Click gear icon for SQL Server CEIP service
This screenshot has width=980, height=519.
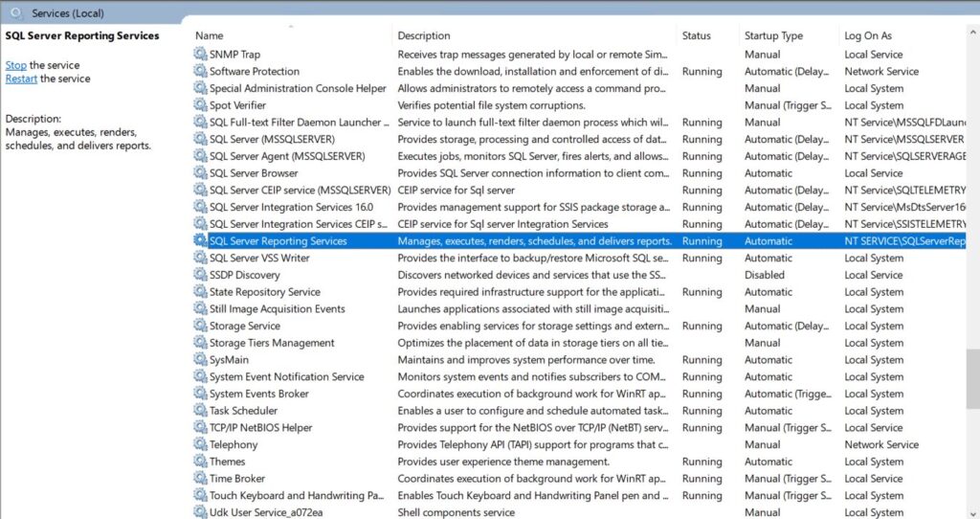click(x=200, y=189)
